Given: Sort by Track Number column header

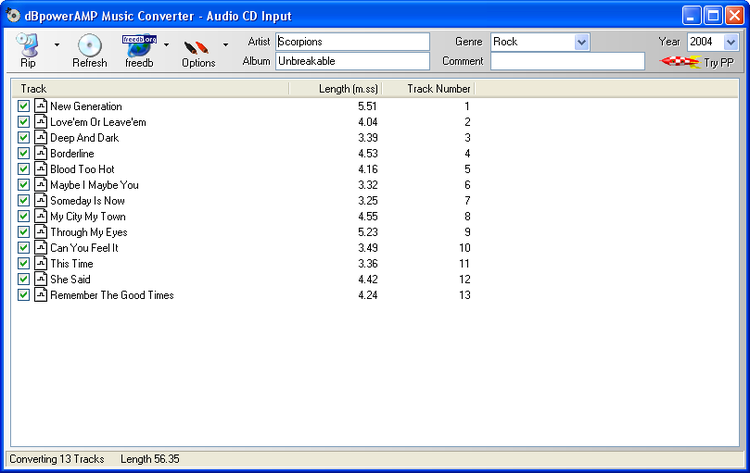Looking at the screenshot, I should tap(428, 88).
